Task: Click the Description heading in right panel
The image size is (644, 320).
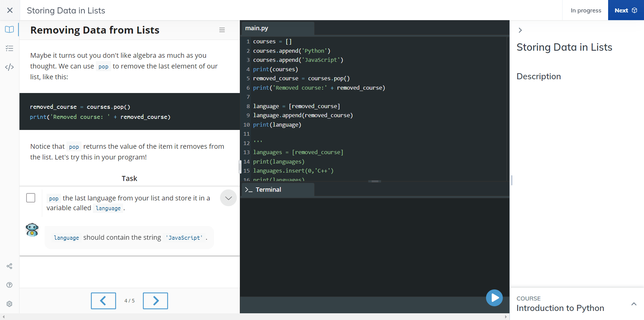Action: [539, 77]
